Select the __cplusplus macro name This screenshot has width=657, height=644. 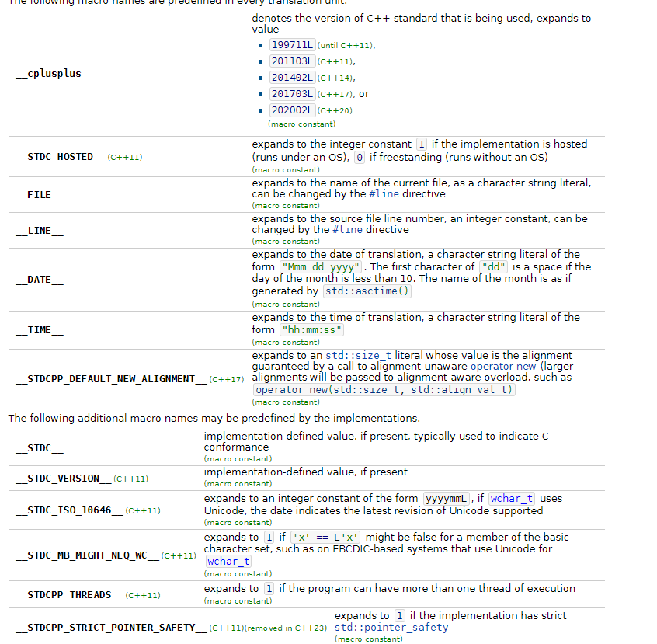[49, 73]
